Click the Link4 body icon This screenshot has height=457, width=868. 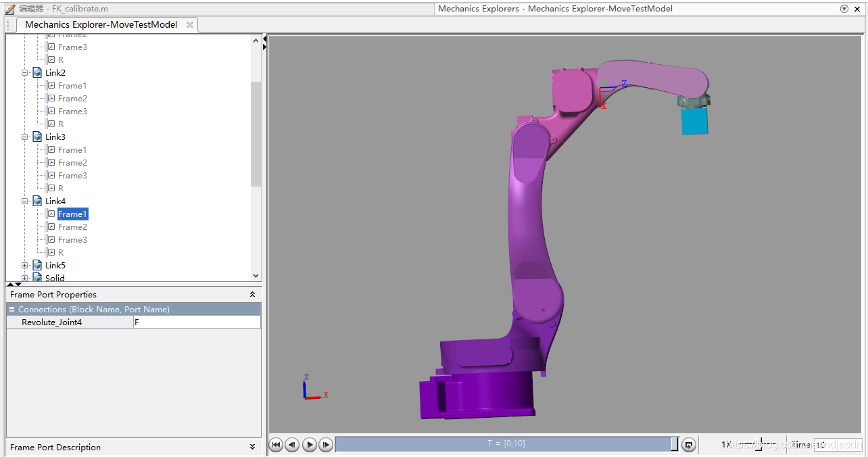tap(37, 201)
